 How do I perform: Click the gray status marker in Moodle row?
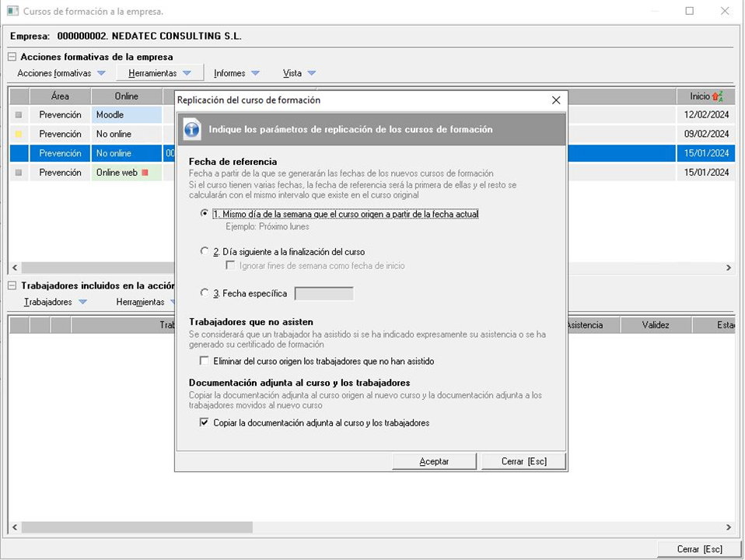coord(19,115)
